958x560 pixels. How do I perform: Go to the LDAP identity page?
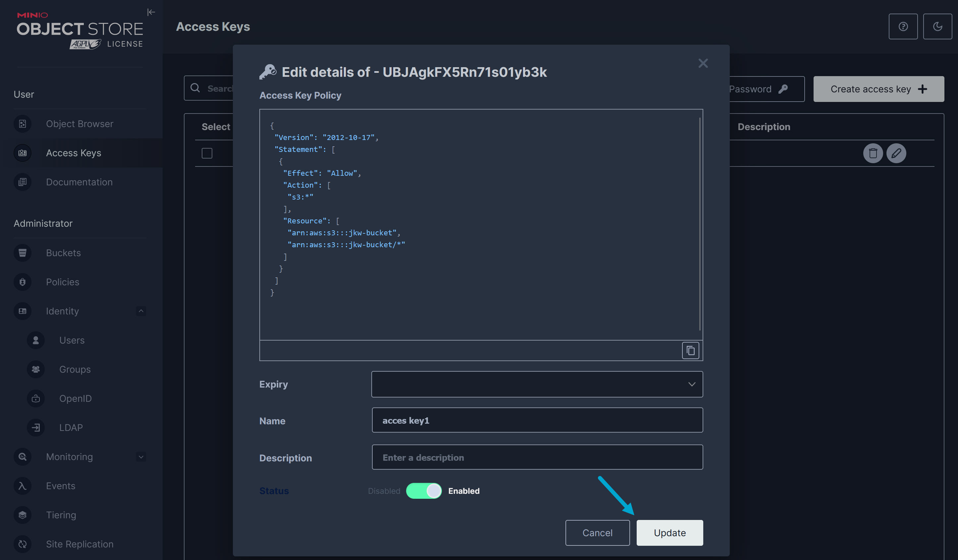(x=71, y=427)
